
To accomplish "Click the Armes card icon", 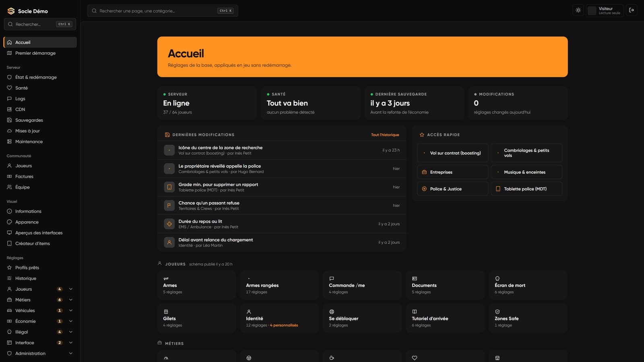I will point(166,278).
